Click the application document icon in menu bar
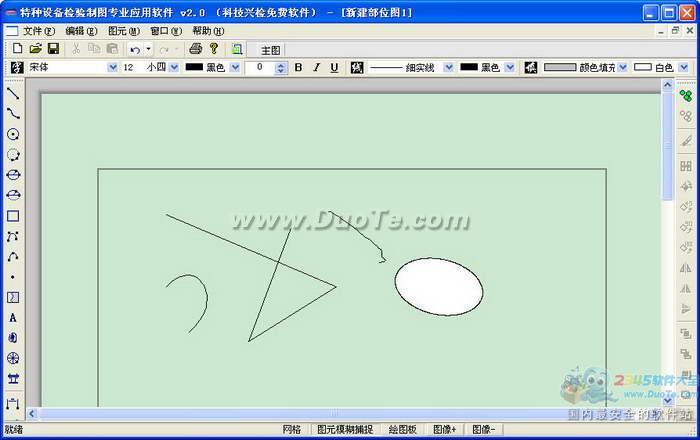The image size is (700, 440). click(11, 31)
